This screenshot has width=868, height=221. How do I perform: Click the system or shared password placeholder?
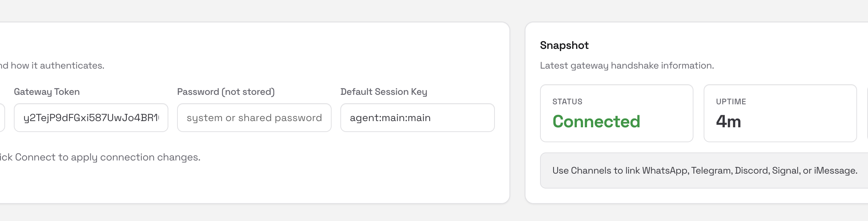[x=254, y=118]
